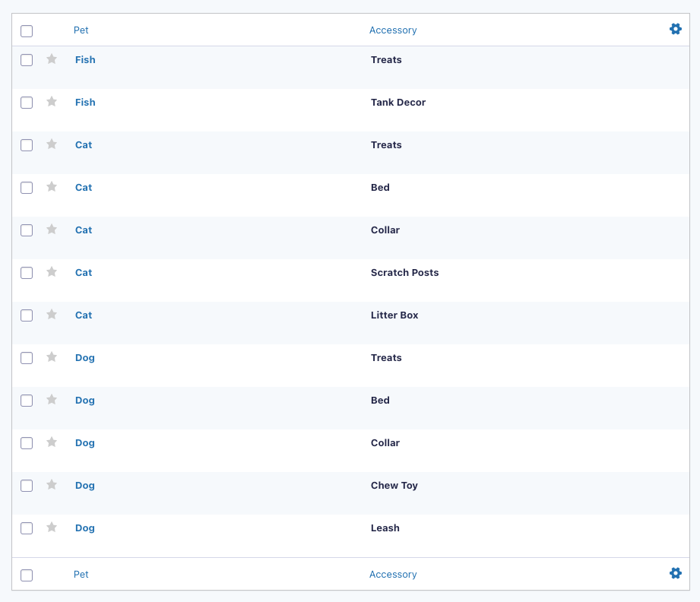700x602 pixels.
Task: Star the Dog Leash entry
Action: pos(52,527)
